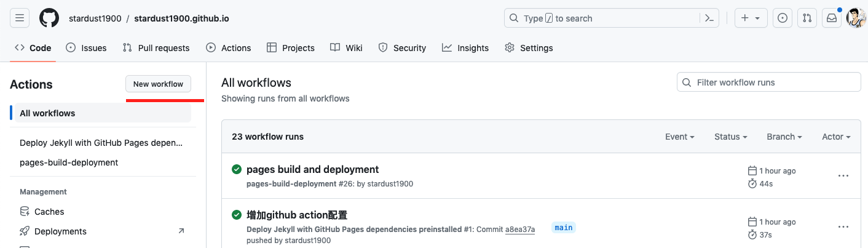Open the issues icon in header

click(783, 18)
